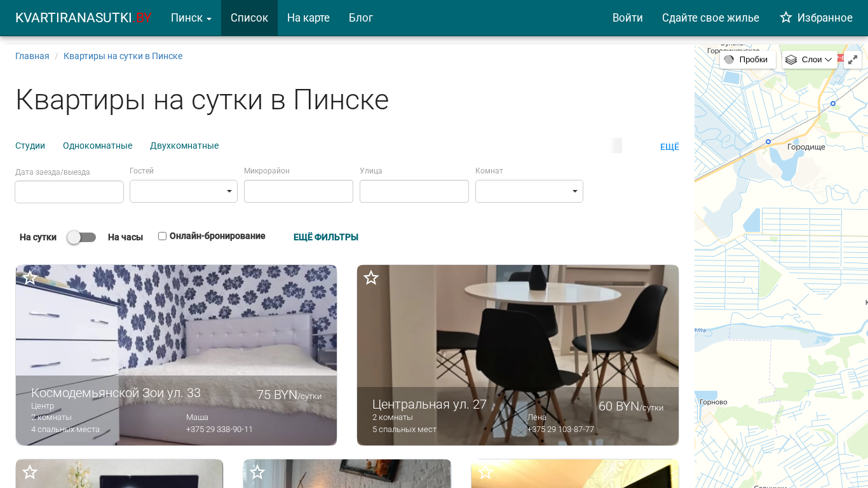Toggle the На сутки / На часы switch
868x488 pixels.
pyautogui.click(x=82, y=237)
